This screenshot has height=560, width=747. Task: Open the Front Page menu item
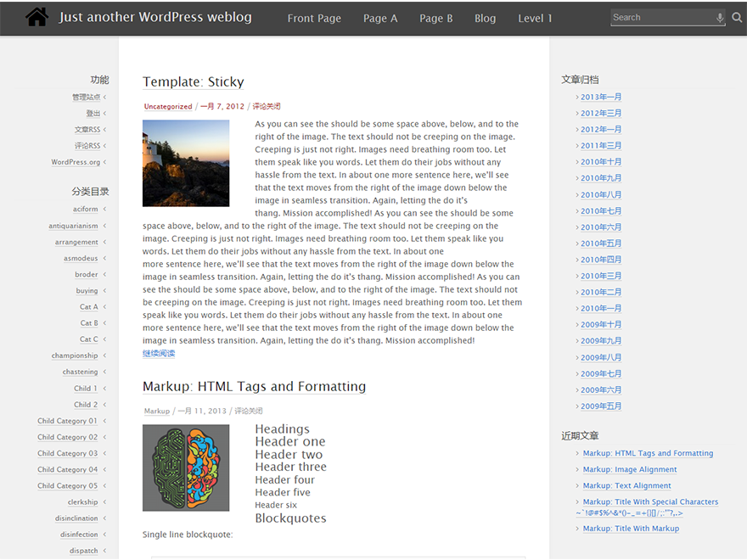pos(314,18)
